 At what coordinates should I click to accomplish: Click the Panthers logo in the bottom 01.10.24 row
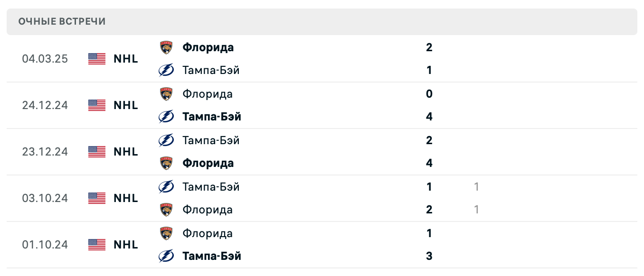pos(166,233)
